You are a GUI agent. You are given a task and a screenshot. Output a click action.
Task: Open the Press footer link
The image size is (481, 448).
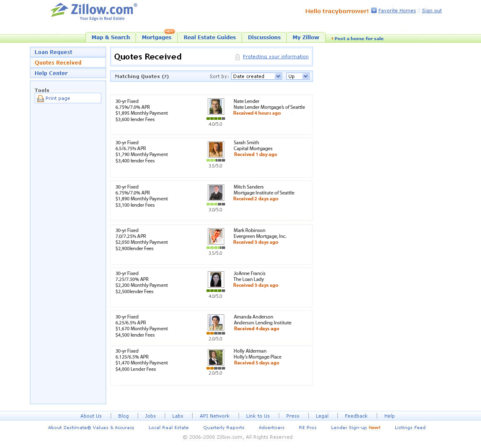[293, 416]
